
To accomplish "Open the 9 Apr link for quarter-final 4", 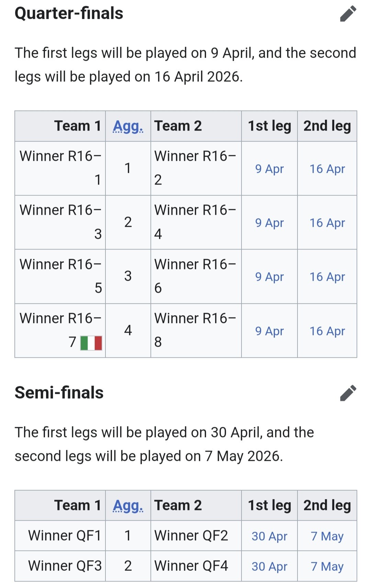I will click(269, 331).
